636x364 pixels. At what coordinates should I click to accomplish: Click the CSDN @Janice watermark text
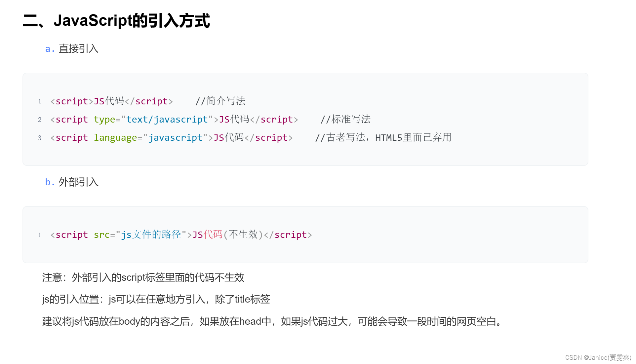tap(598, 357)
